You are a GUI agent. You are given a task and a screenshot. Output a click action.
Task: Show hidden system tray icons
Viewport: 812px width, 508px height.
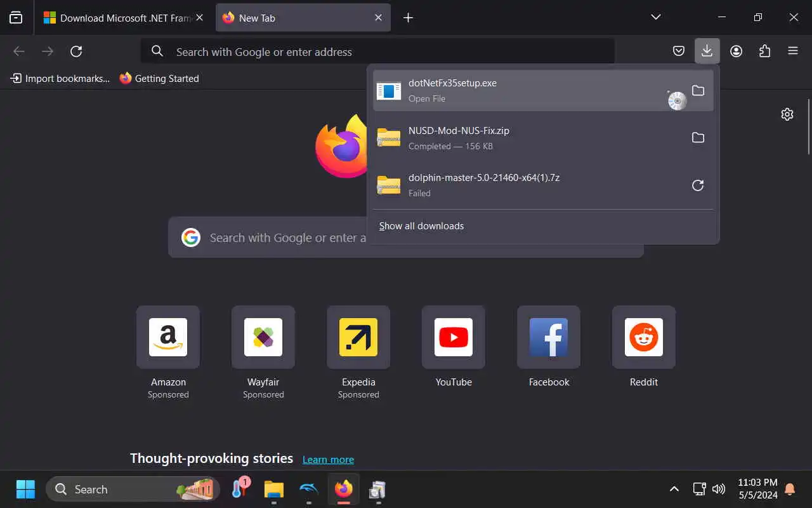pyautogui.click(x=674, y=489)
